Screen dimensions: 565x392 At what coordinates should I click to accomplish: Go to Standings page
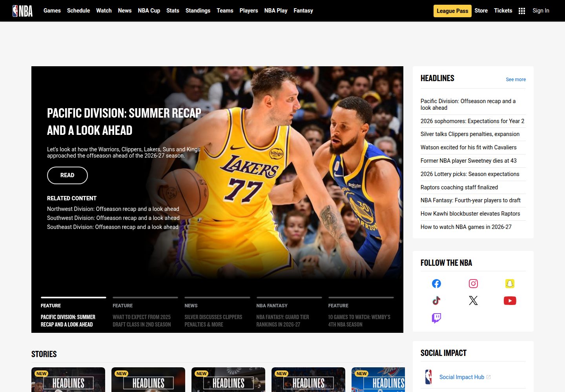tap(198, 11)
